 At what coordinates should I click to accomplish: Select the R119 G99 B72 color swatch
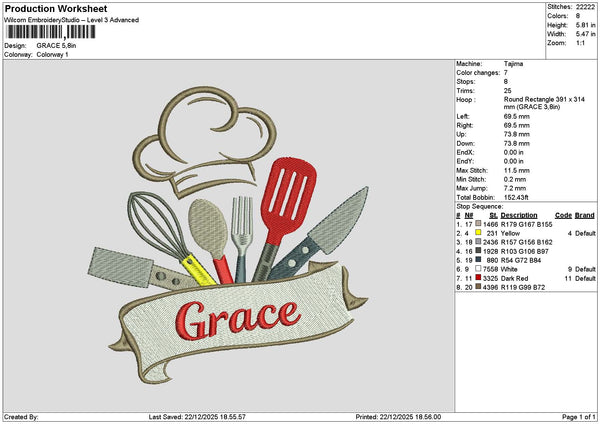click(x=478, y=287)
